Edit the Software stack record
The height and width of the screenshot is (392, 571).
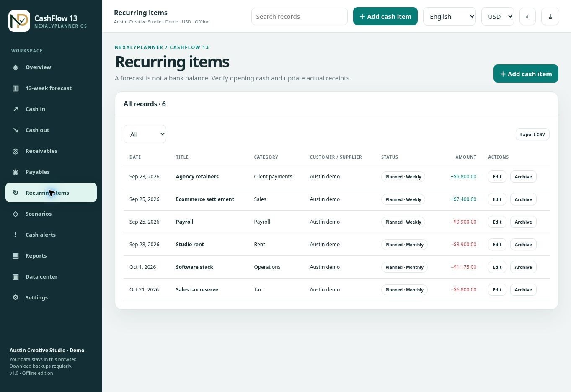(497, 267)
